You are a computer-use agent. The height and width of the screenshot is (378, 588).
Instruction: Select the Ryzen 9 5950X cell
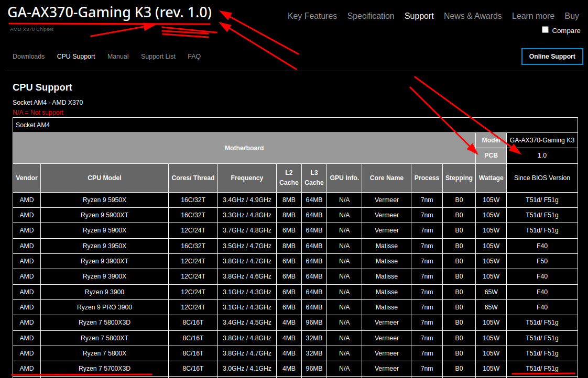pos(104,200)
